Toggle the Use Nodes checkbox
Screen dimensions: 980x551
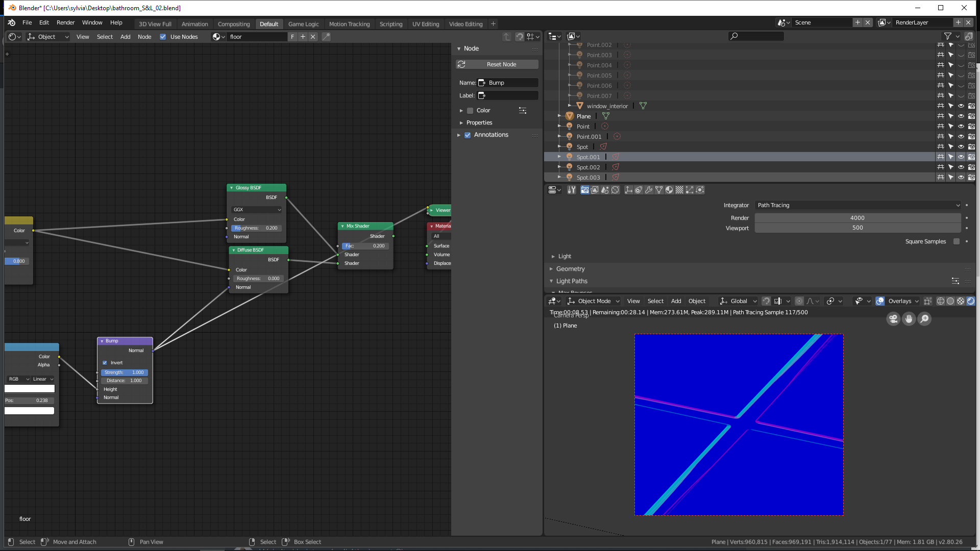163,37
